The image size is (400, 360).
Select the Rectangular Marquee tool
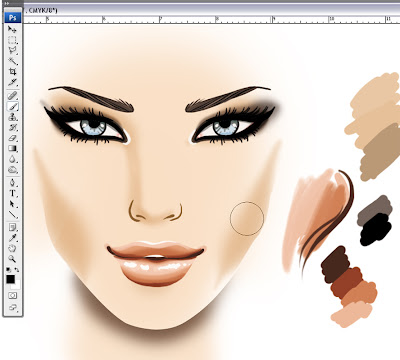click(12, 40)
